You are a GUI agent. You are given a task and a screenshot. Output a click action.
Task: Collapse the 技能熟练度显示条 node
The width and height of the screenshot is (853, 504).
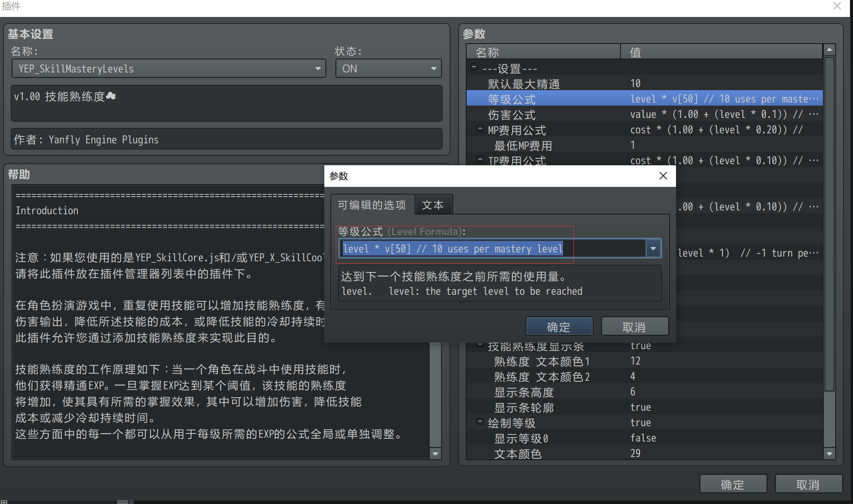coord(480,344)
